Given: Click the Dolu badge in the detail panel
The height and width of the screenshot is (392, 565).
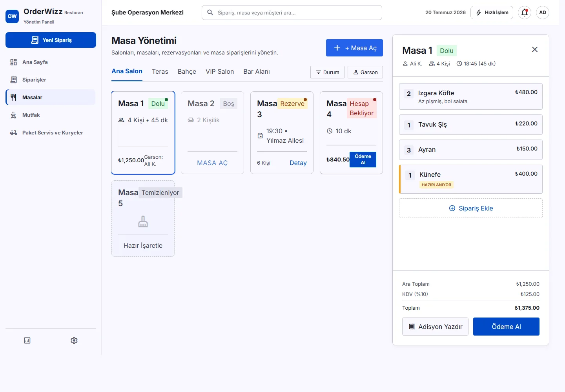Looking at the screenshot, I should (x=447, y=51).
